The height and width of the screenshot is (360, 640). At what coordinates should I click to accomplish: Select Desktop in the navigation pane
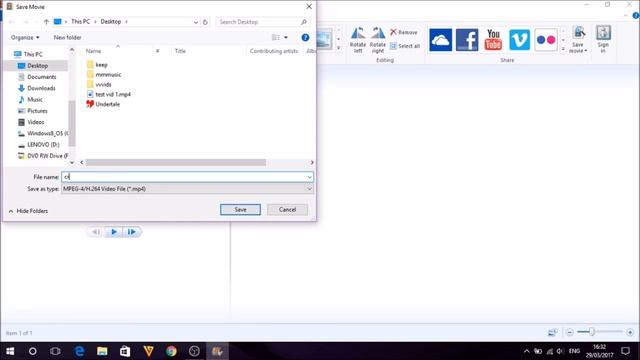[x=33, y=66]
